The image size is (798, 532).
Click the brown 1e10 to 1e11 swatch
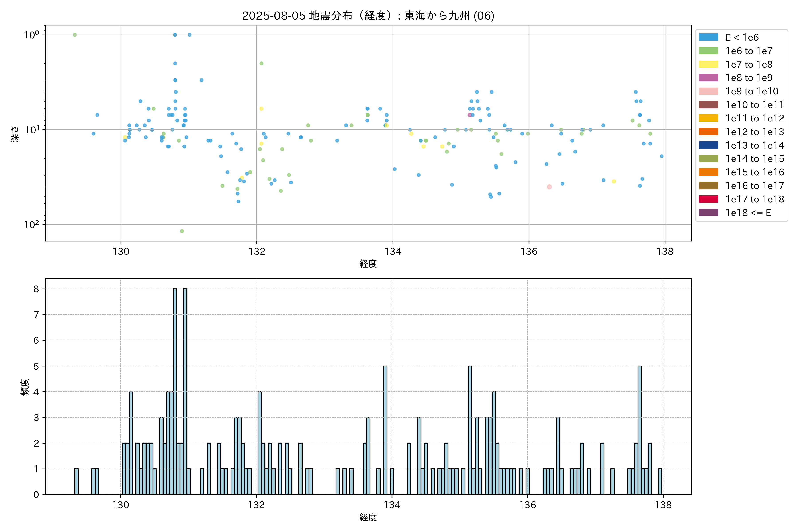708,105
